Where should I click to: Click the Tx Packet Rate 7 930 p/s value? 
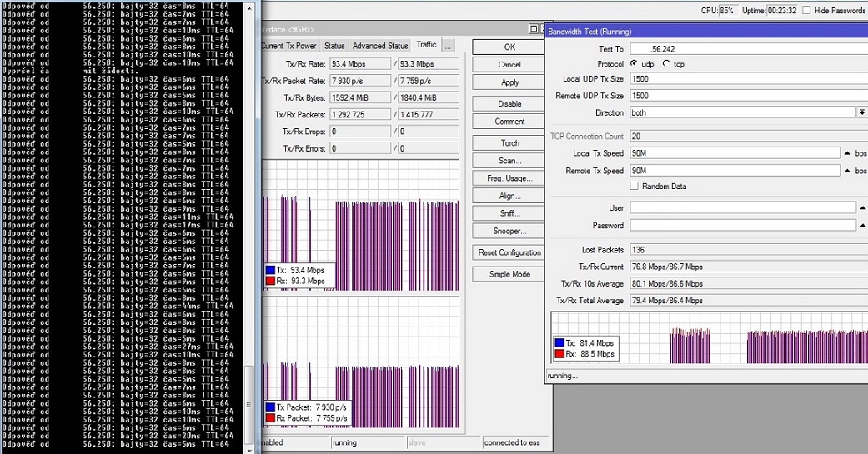point(360,81)
